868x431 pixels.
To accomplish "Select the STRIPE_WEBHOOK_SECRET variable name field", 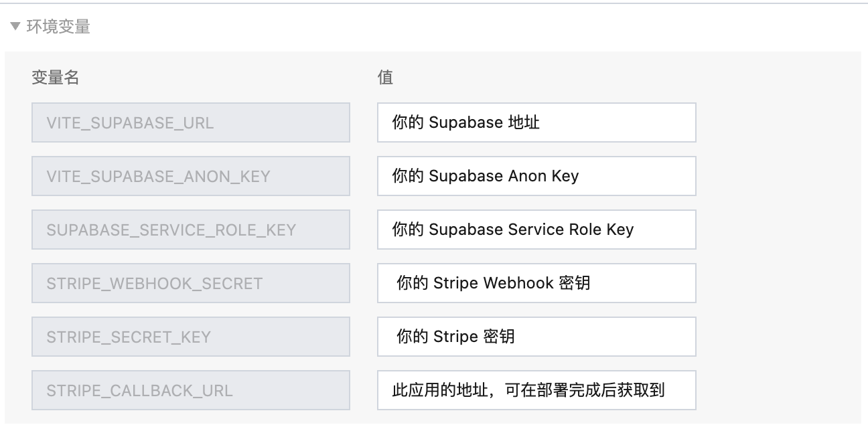I will (x=191, y=283).
